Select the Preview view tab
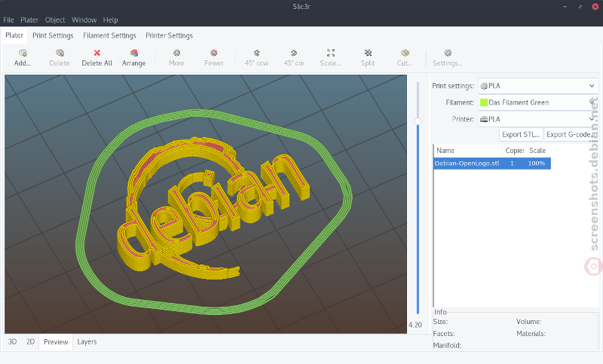 click(x=56, y=341)
